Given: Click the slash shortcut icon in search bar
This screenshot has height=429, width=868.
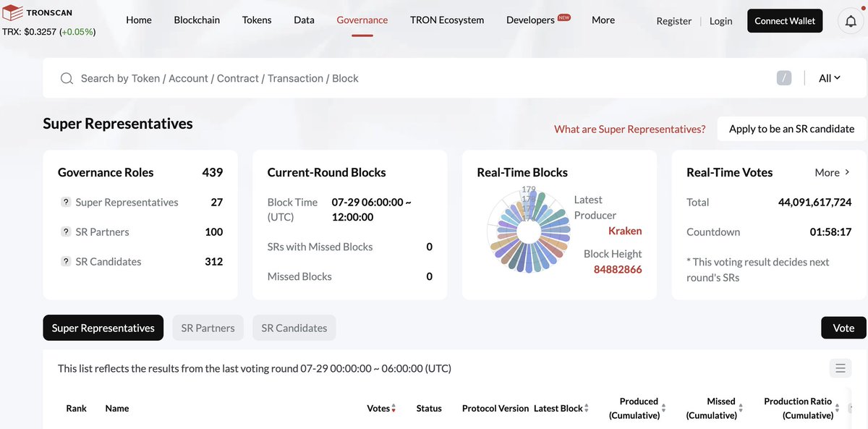Looking at the screenshot, I should [784, 78].
